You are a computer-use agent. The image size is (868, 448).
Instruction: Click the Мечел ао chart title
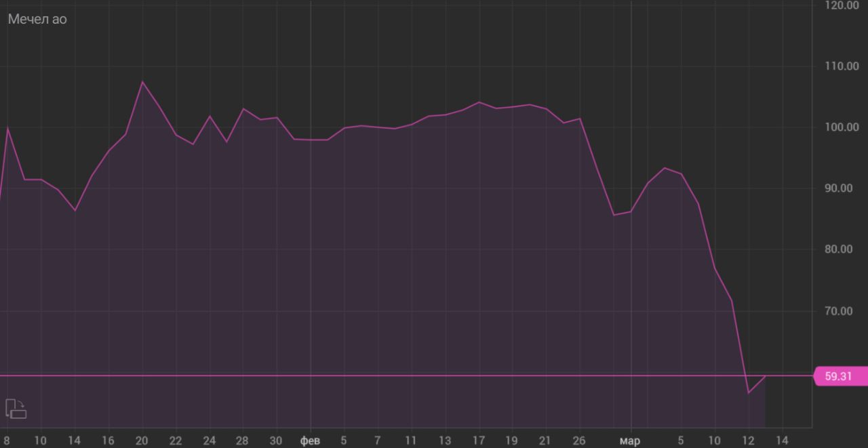pos(37,20)
